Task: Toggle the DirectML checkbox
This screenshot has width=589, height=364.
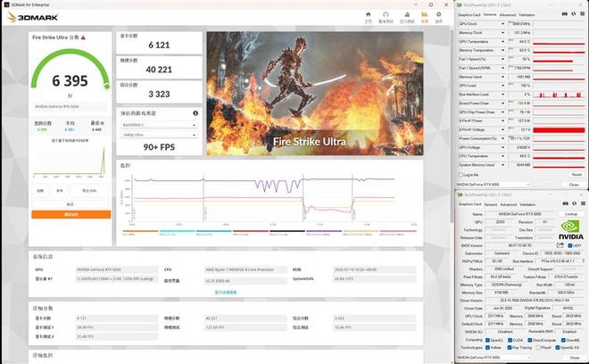Action: click(563, 340)
